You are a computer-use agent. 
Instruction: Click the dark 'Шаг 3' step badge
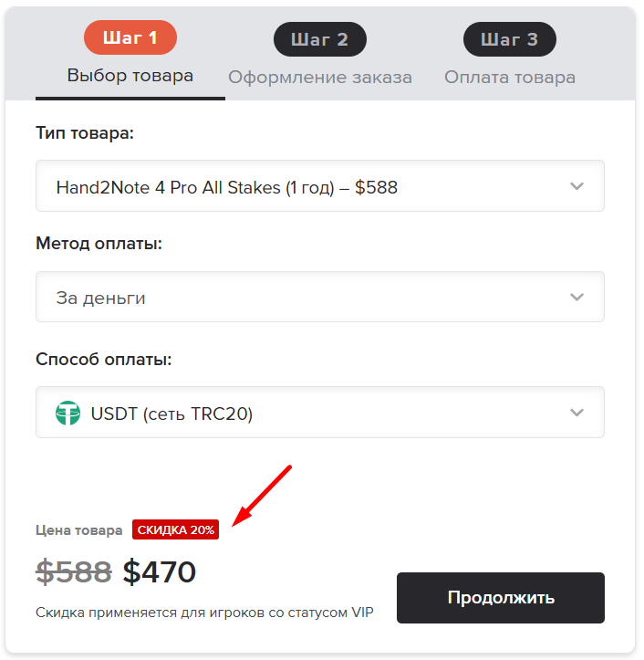click(509, 39)
